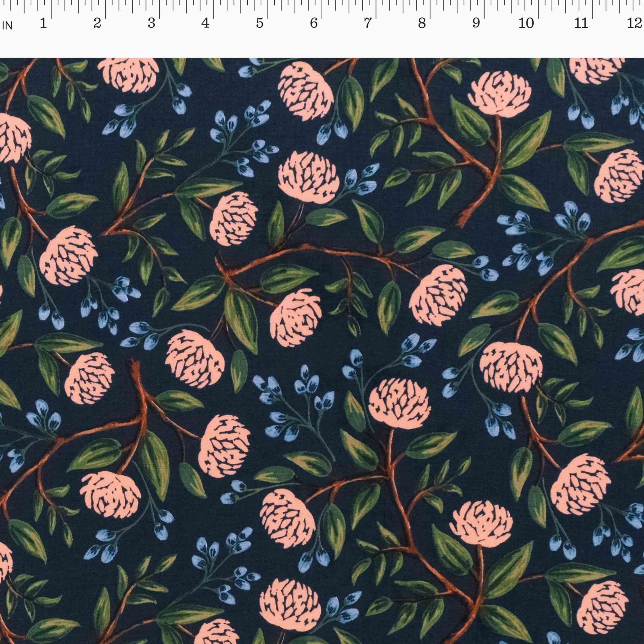
Task: Pick the 4 inch ruler numeral
Action: 205,23
